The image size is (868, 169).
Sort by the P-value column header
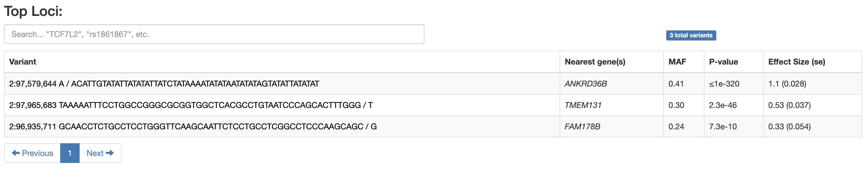click(723, 62)
